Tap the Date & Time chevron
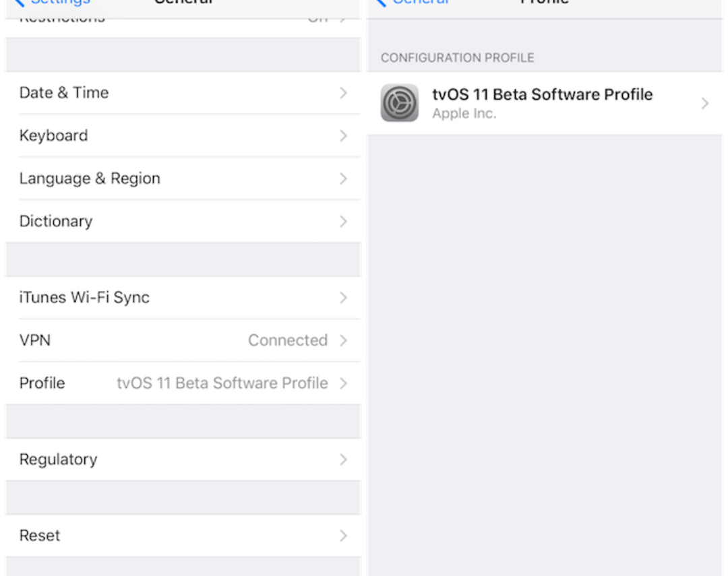This screenshot has height=576, width=728. pos(343,93)
